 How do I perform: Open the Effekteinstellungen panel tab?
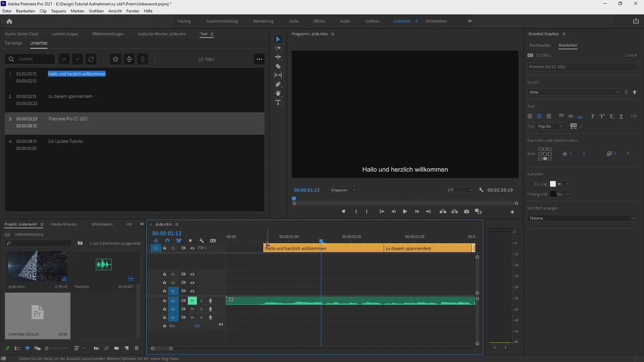tap(108, 34)
